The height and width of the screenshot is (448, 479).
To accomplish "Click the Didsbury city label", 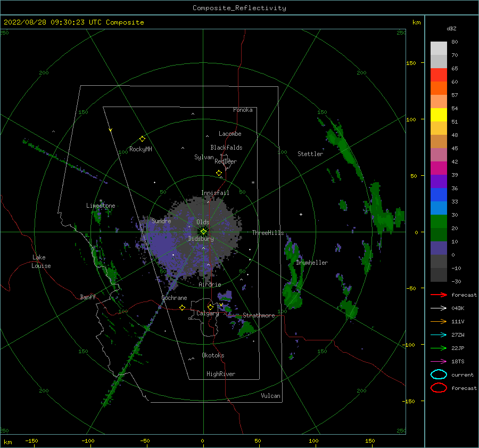I will [x=201, y=239].
